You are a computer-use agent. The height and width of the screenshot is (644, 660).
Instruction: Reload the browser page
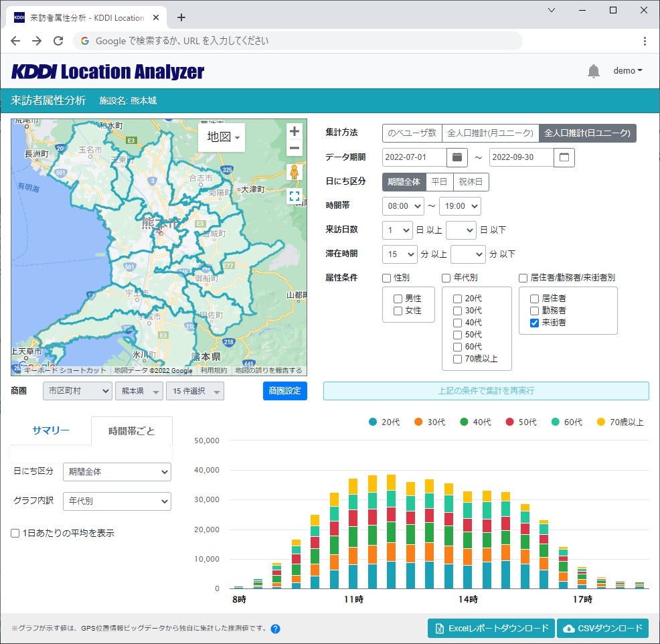pyautogui.click(x=58, y=41)
